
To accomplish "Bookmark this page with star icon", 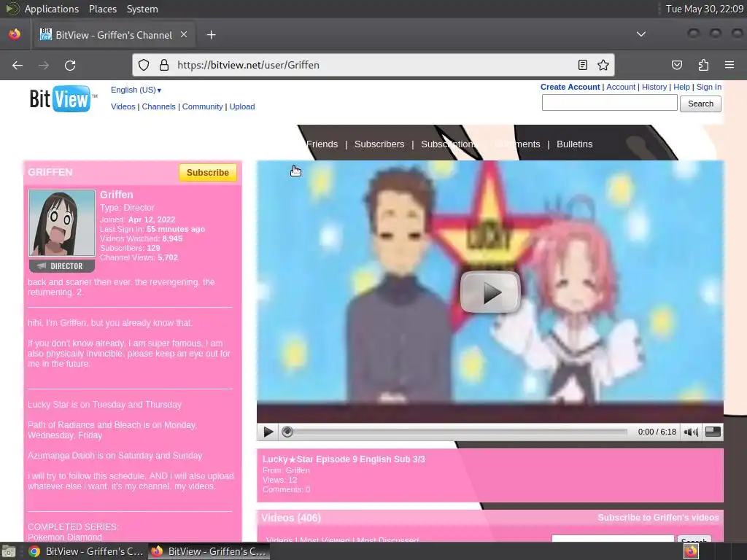I will coord(603,65).
